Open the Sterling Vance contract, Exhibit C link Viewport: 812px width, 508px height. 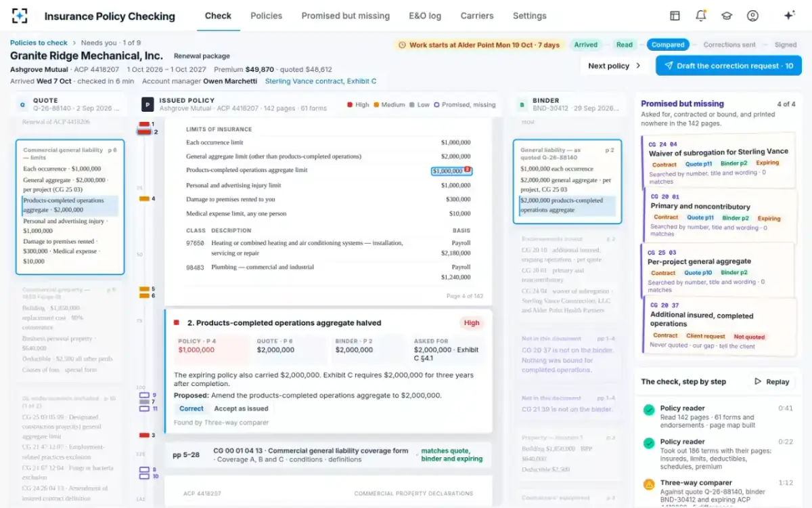pos(321,81)
